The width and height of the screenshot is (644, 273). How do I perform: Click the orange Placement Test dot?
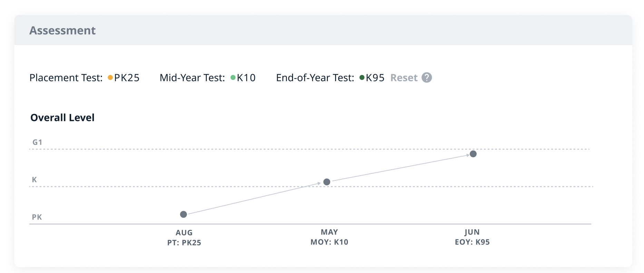coord(110,77)
